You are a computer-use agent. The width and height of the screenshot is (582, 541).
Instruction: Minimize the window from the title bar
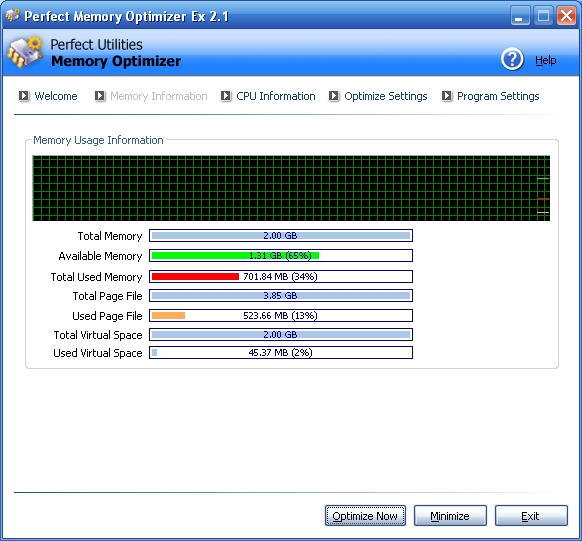coord(520,16)
